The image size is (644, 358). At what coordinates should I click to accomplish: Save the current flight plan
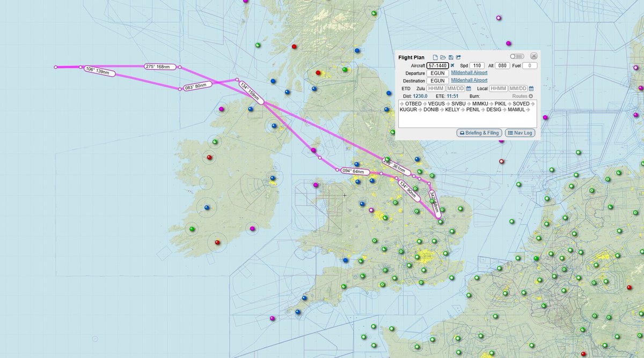pyautogui.click(x=451, y=57)
